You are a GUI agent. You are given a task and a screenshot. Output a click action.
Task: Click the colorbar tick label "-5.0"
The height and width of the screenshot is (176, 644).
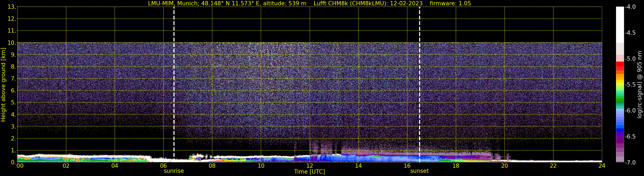[630, 59]
